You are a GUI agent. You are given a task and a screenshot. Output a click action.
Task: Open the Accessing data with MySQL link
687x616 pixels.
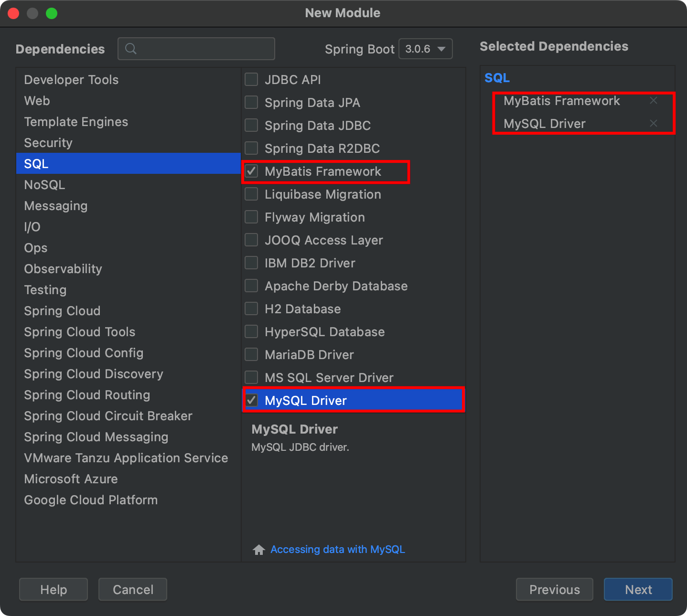coord(338,550)
